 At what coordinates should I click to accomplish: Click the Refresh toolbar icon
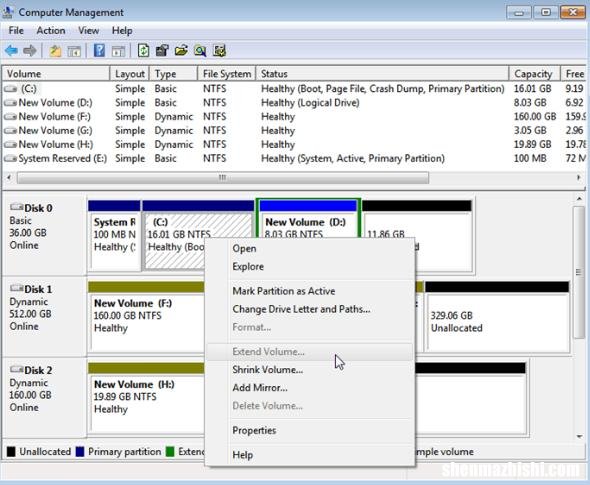tap(143, 50)
